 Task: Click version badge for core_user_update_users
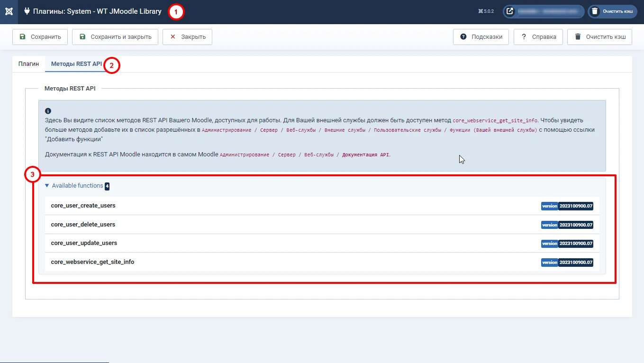coord(567,244)
